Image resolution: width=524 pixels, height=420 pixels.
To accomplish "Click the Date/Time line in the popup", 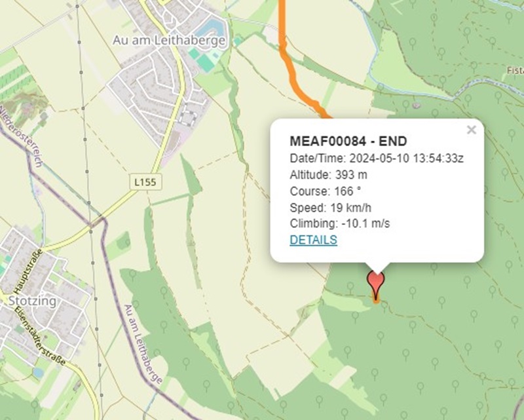I will pyautogui.click(x=377, y=158).
